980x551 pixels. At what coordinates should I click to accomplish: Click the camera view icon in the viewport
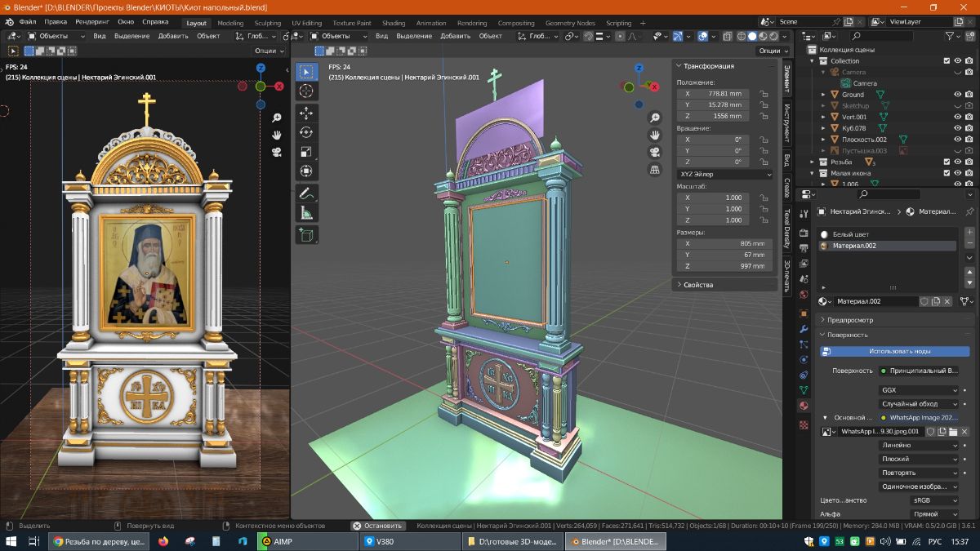pyautogui.click(x=655, y=151)
